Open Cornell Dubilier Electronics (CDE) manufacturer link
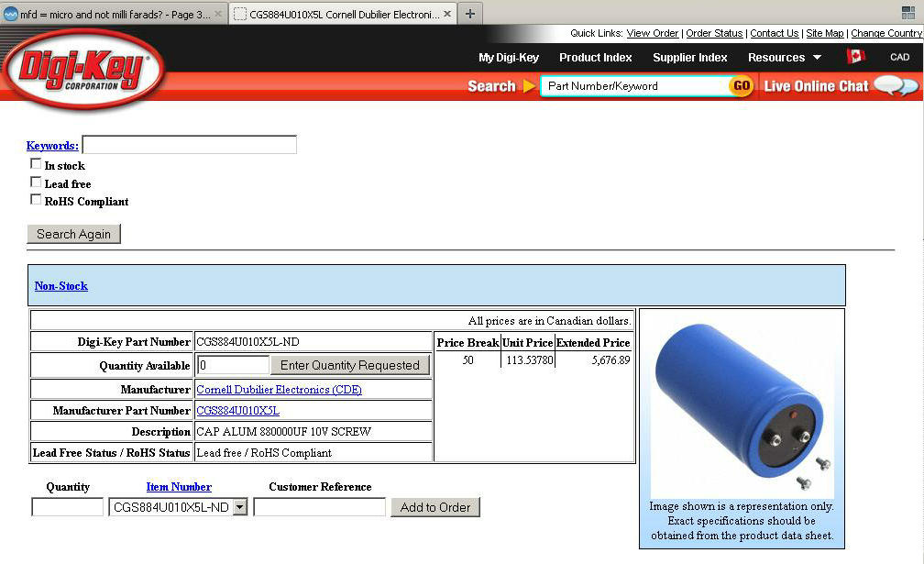Image resolution: width=924 pixels, height=564 pixels. (280, 390)
